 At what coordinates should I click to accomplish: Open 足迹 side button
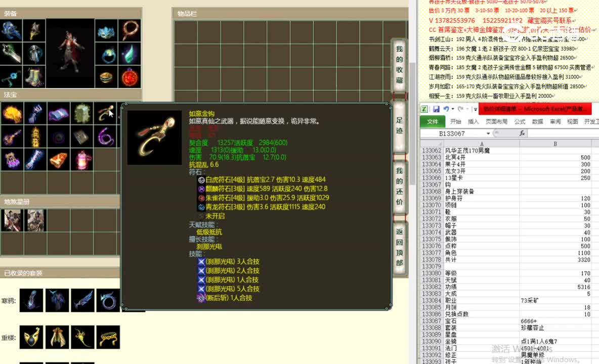click(x=400, y=126)
